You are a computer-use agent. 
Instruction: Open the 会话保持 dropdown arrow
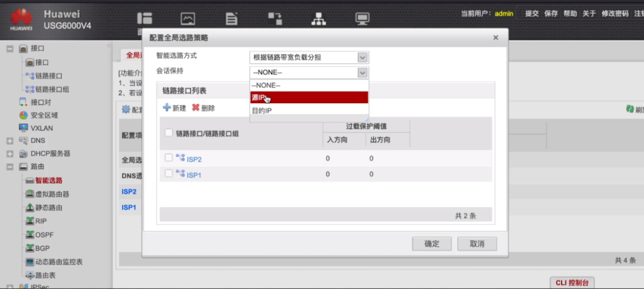[x=362, y=73]
